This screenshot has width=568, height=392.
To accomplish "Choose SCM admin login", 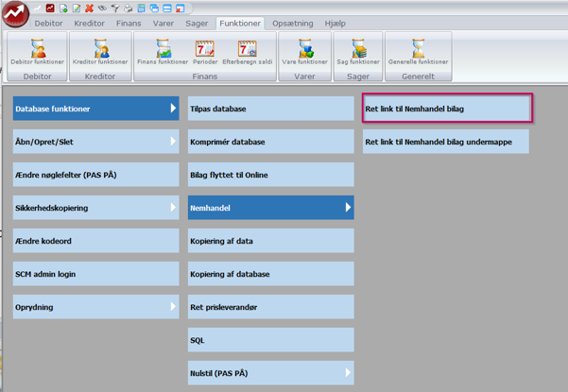I will coord(95,274).
